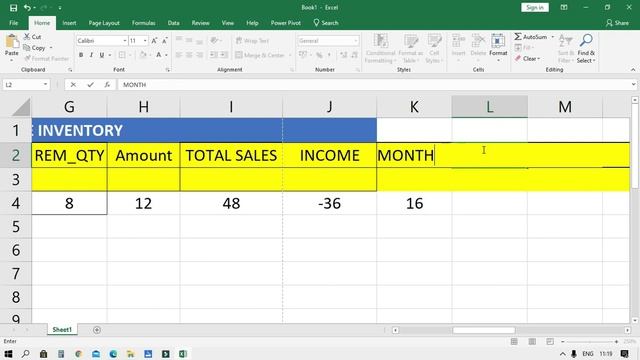Screen dimensions: 640x360
Task: Click the Share button
Action: (x=617, y=23)
